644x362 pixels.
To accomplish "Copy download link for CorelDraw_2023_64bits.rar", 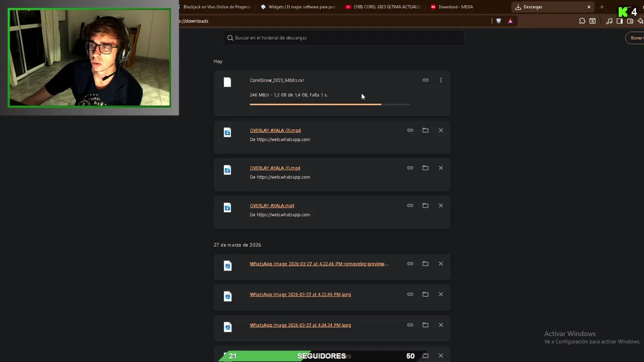I will [x=425, y=80].
